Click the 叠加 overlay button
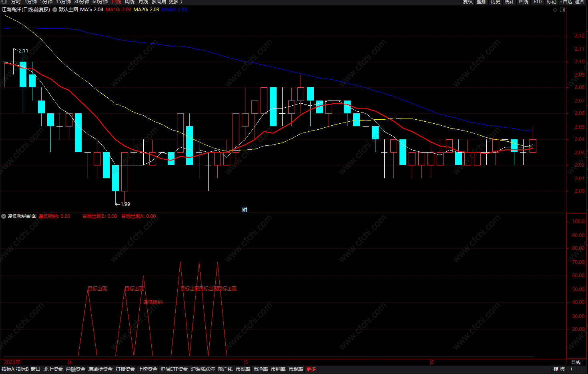Image resolution: width=588 pixels, height=374 pixels. (x=482, y=2)
